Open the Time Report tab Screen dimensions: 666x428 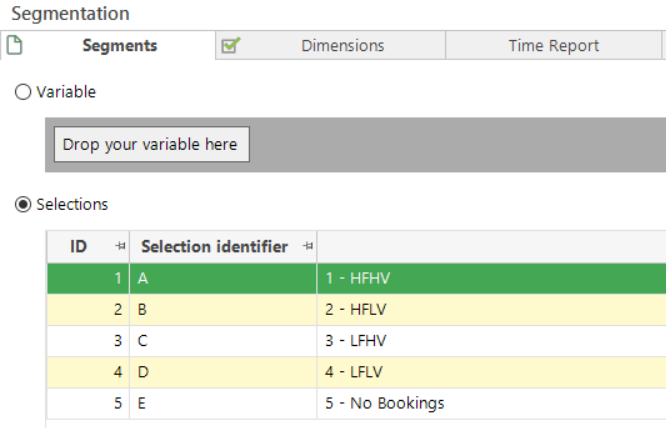click(553, 45)
